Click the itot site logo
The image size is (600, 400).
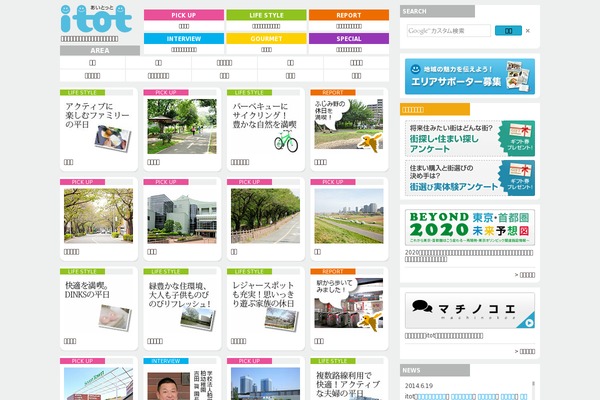click(96, 19)
